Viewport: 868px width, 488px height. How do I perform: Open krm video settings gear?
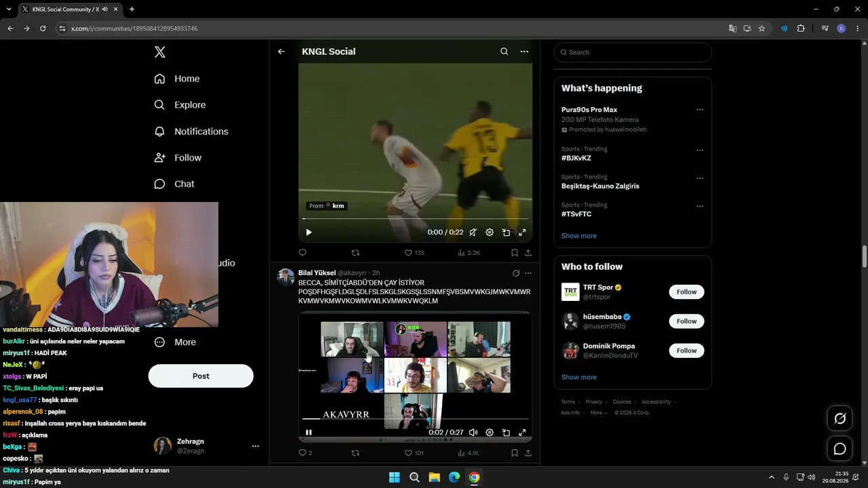tap(490, 232)
